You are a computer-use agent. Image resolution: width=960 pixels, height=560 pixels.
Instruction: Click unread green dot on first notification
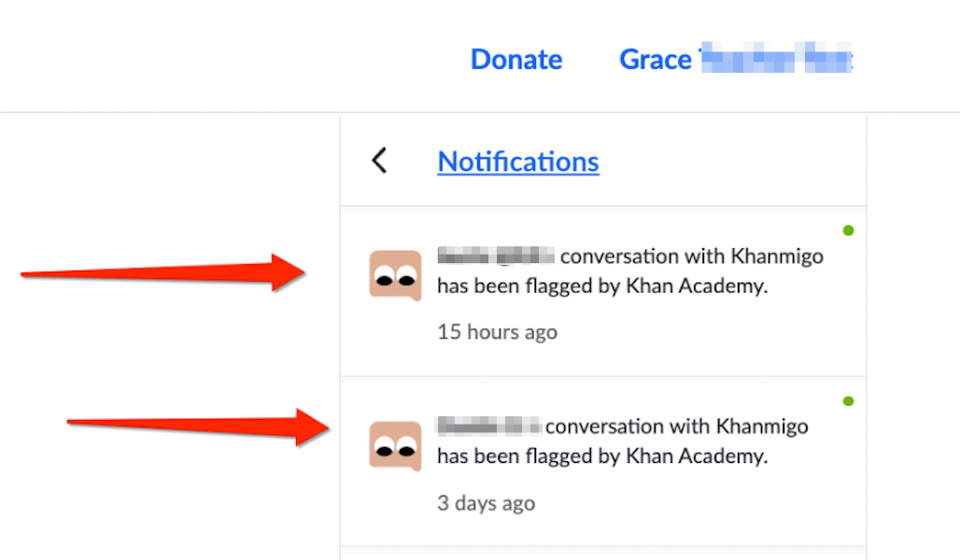click(x=848, y=231)
